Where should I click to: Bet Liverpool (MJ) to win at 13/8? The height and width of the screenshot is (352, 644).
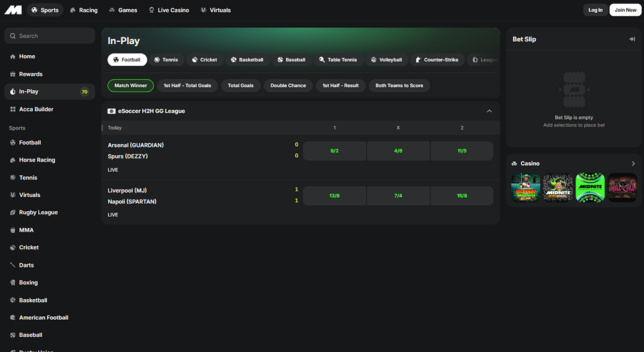(334, 195)
